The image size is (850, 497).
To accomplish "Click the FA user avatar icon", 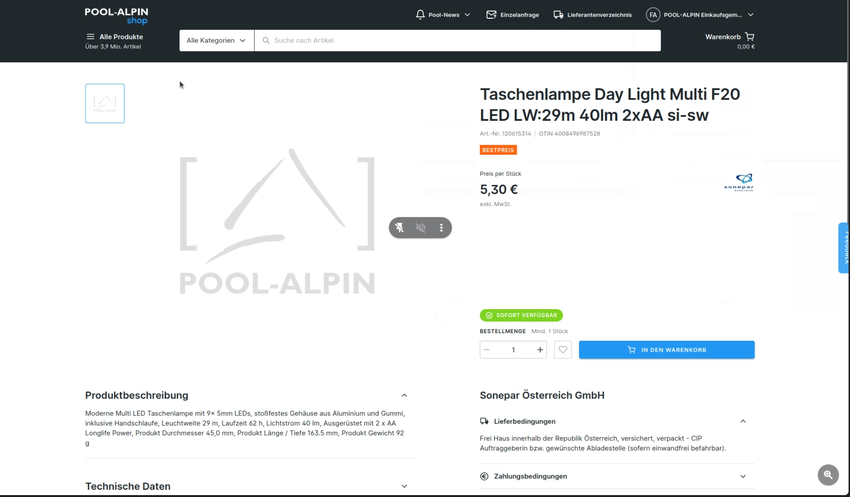I will click(x=653, y=15).
